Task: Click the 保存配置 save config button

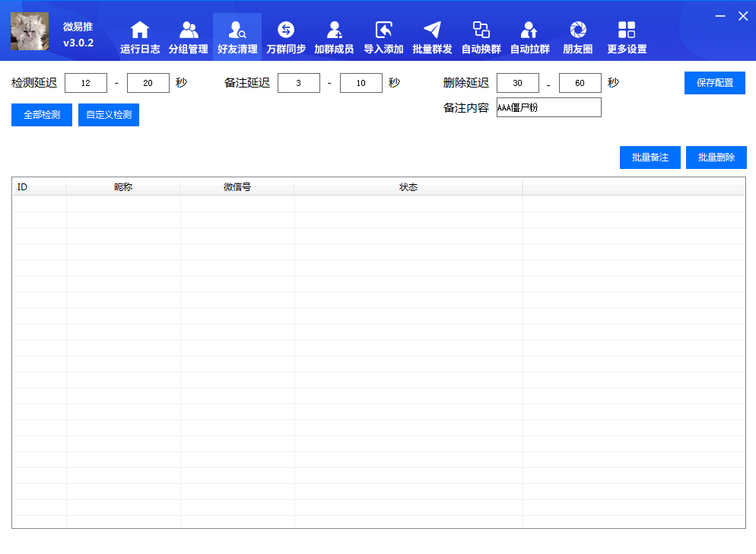Action: 714,83
